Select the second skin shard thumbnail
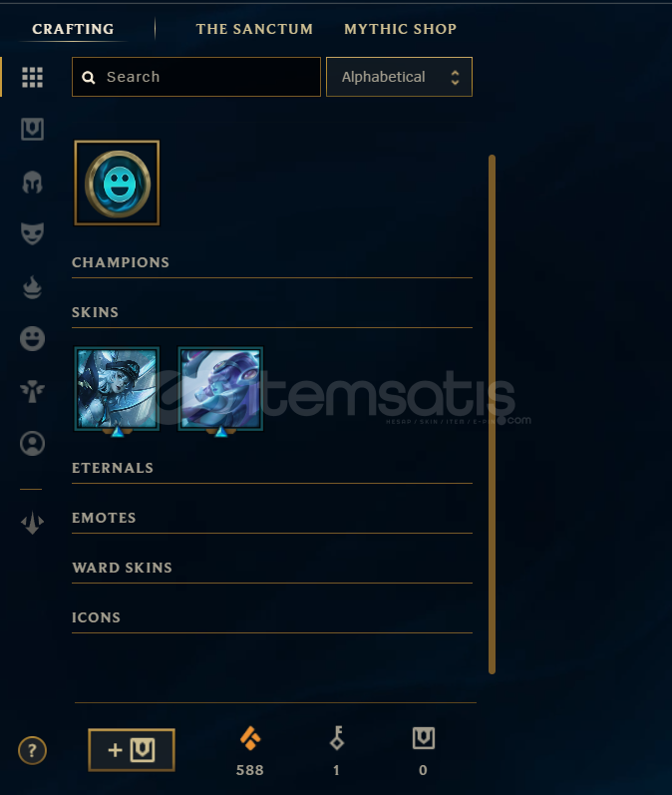Viewport: 672px width, 795px height. tap(220, 389)
